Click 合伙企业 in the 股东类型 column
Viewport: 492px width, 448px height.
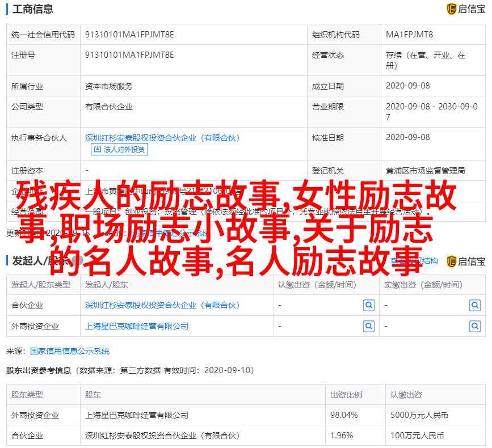[x=27, y=436]
